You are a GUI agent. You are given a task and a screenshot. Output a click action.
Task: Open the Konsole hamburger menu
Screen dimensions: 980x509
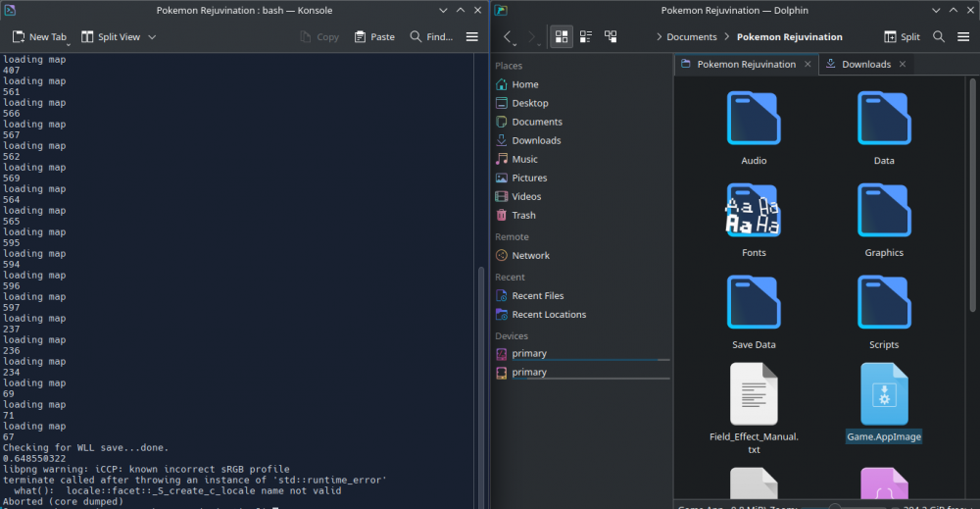[472, 37]
